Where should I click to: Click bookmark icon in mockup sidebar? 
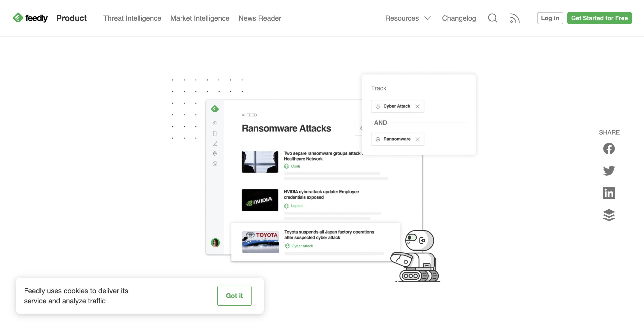215,134
